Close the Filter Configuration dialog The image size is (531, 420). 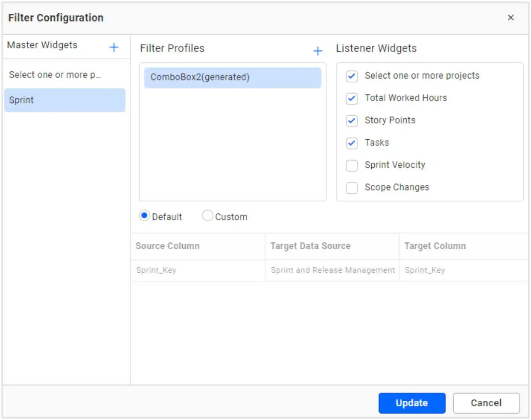511,17
